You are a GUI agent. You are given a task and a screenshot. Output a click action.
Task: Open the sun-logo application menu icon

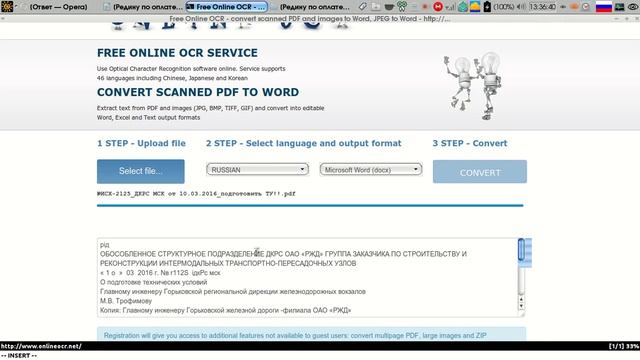tap(7, 7)
